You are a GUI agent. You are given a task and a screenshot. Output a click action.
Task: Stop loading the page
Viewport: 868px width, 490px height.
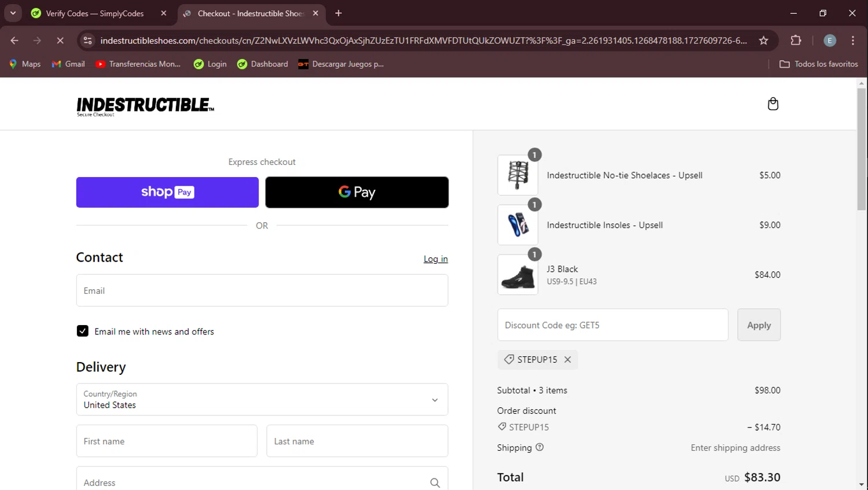coord(60,40)
